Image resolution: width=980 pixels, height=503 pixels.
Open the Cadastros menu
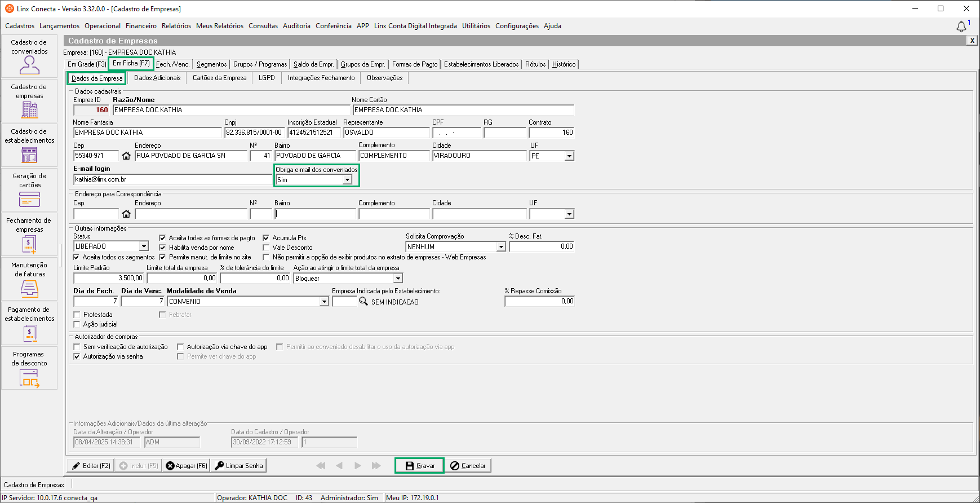[20, 26]
